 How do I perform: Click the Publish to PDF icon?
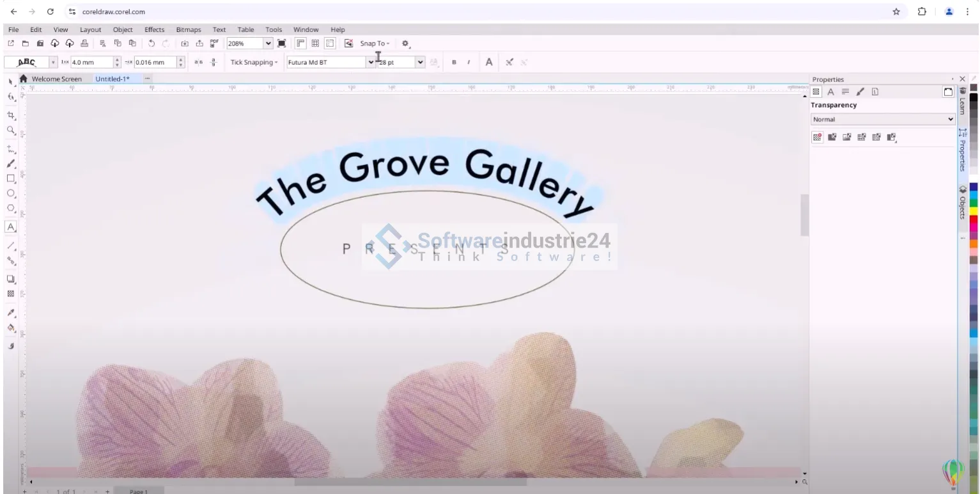(214, 44)
